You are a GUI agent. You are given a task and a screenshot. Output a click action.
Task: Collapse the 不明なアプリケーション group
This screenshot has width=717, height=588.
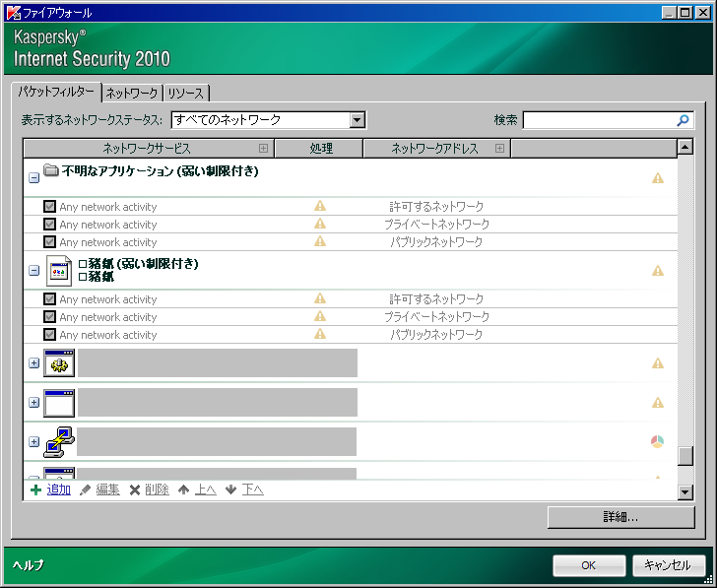coord(33,178)
